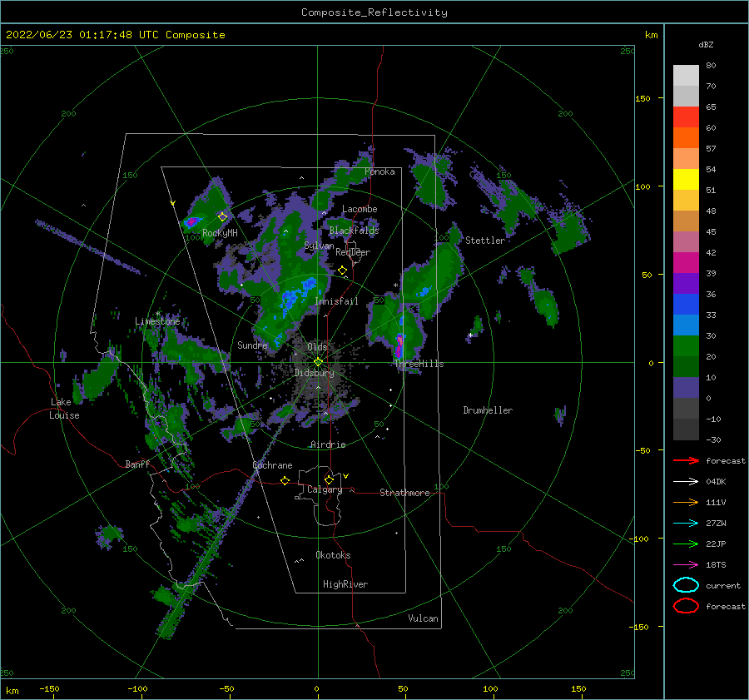Click the ThreeHills city label

click(x=419, y=364)
